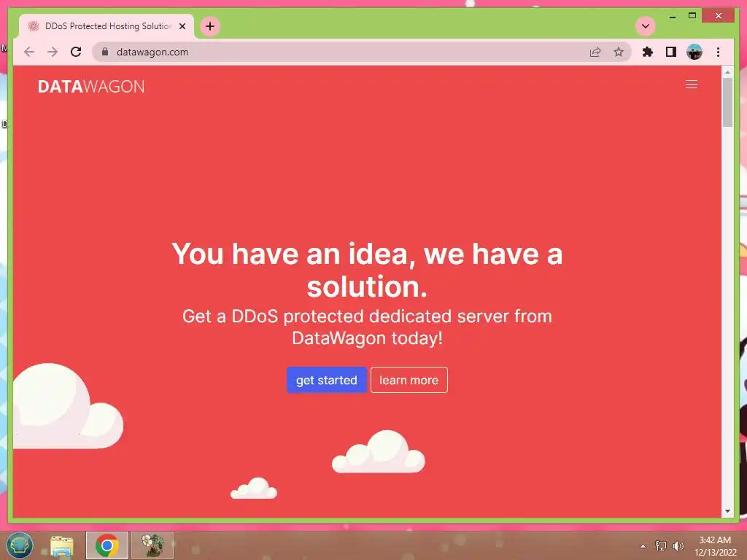Click the browser back arrow
Screen dimensions: 747x560
pyautogui.click(x=29, y=52)
